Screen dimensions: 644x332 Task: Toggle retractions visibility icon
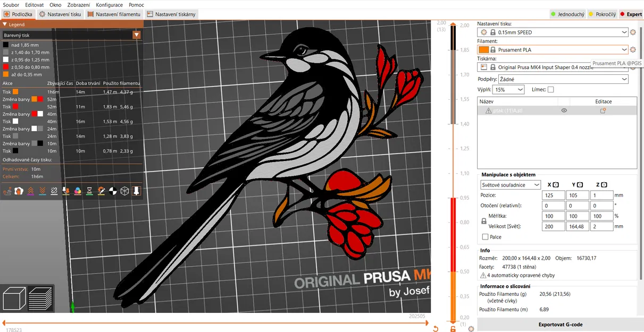click(31, 191)
